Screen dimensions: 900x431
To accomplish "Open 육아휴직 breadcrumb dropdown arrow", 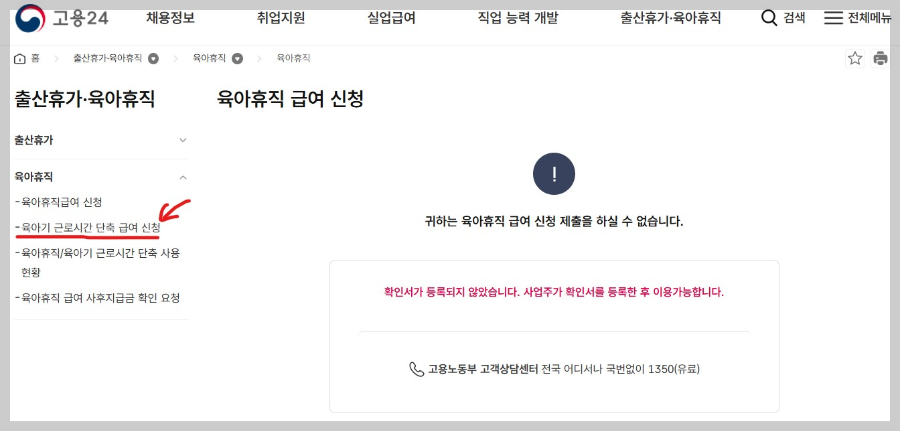I will [237, 59].
